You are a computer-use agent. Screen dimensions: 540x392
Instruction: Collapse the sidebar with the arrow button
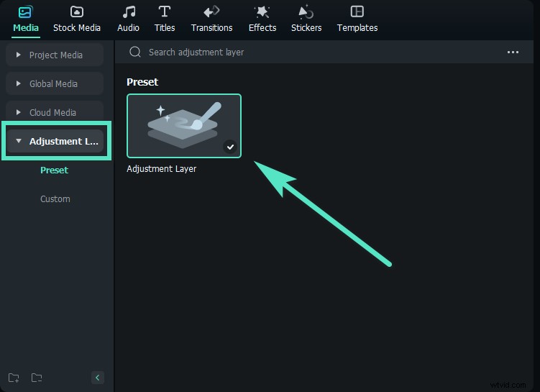click(x=98, y=378)
